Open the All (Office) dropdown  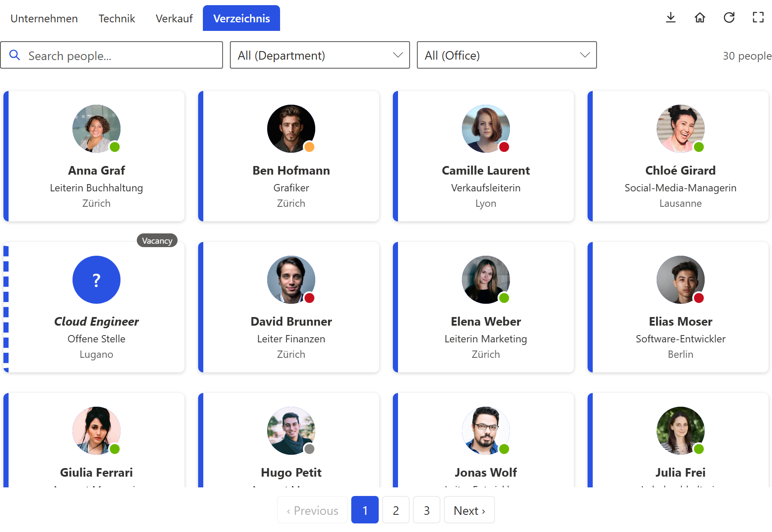point(507,55)
